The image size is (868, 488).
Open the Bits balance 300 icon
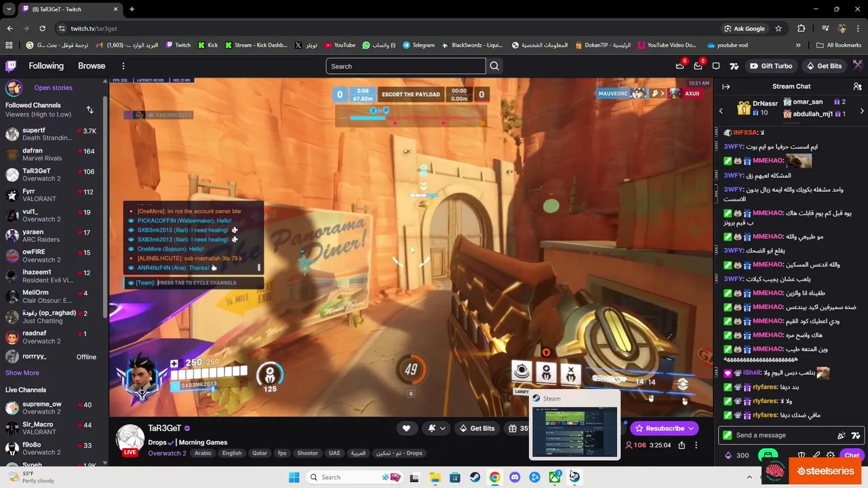736,455
